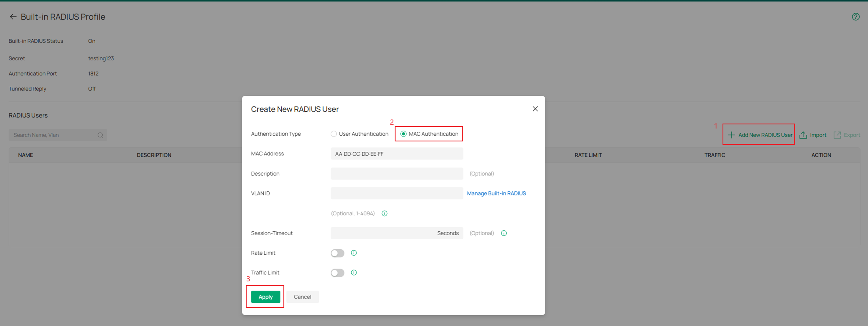
Task: Click the TRAFFIC column header
Action: tap(715, 155)
